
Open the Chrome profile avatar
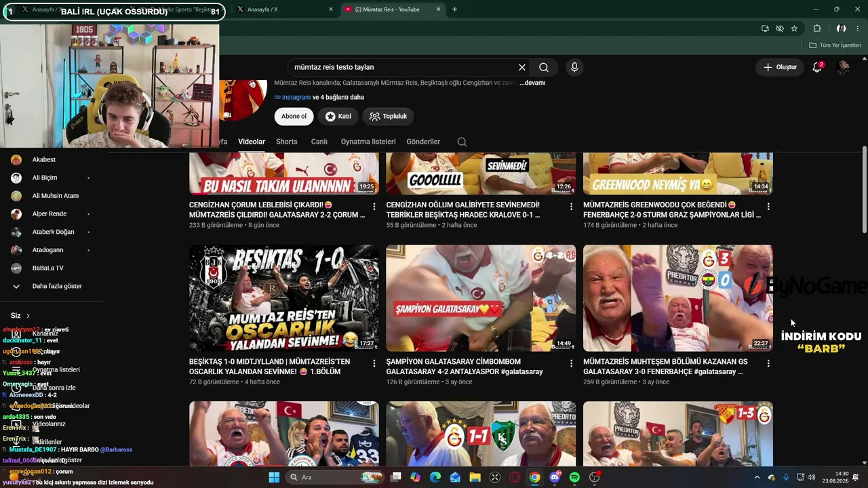841,28
